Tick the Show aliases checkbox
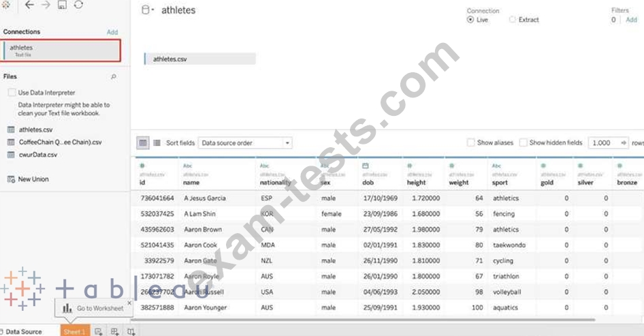 (x=471, y=143)
